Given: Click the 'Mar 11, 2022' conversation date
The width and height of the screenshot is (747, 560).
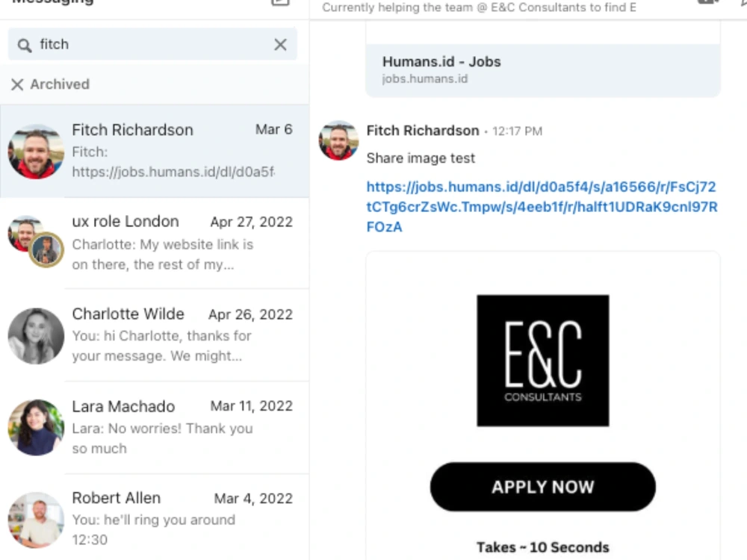Looking at the screenshot, I should tap(252, 405).
